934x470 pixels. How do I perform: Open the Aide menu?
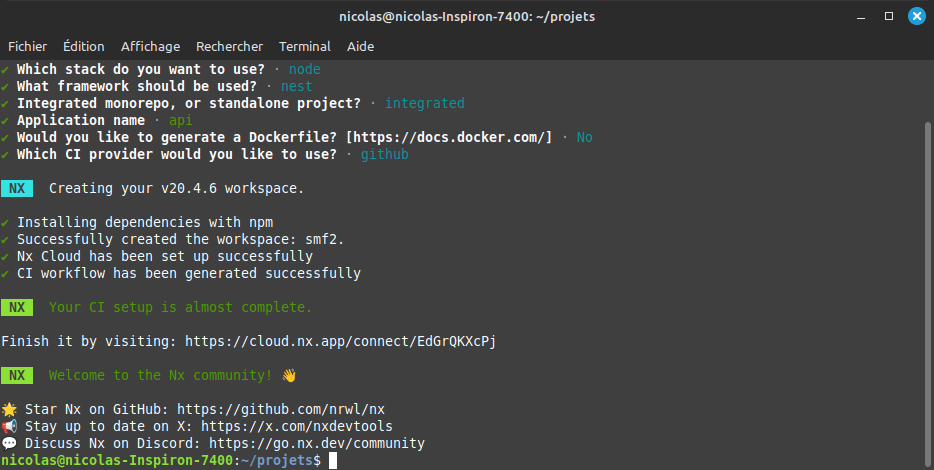click(360, 46)
